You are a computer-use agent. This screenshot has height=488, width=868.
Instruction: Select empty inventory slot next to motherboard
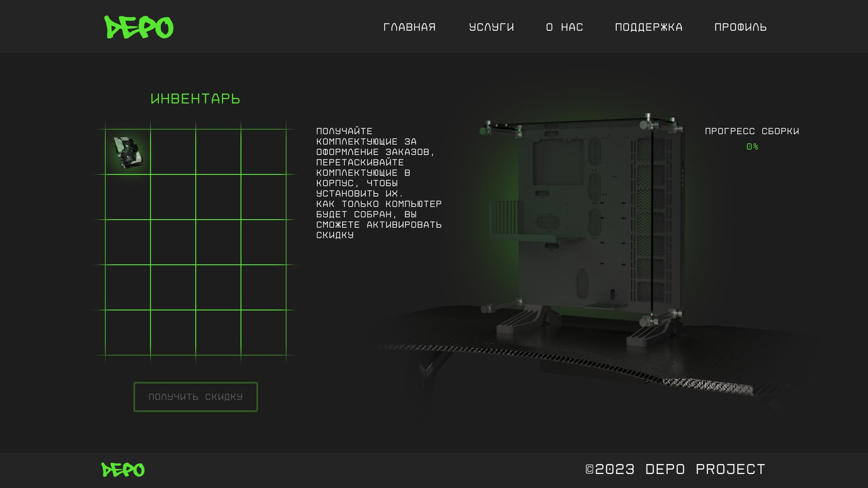tap(173, 152)
